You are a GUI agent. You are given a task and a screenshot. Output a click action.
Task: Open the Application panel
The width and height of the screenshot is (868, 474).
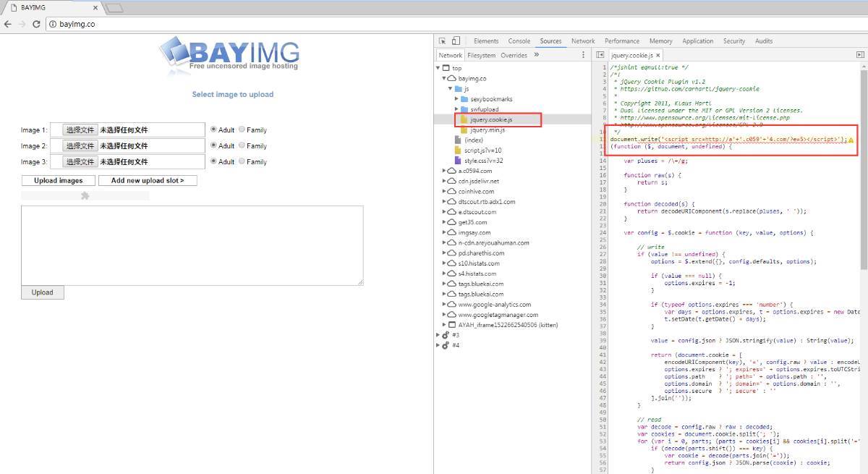[697, 41]
